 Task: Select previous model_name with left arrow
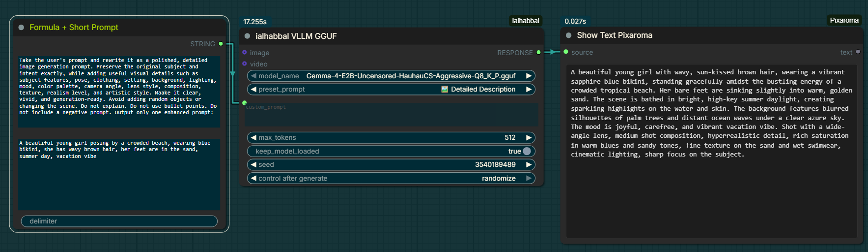[253, 76]
